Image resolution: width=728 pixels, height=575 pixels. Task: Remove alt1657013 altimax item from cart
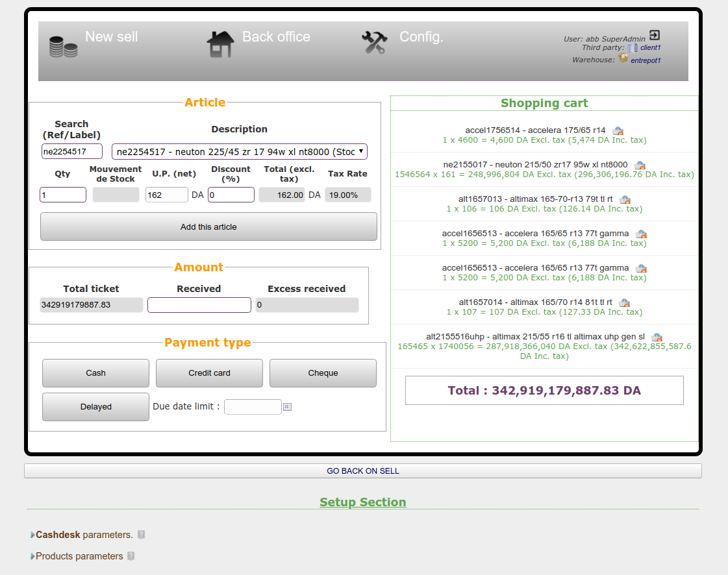click(x=625, y=199)
